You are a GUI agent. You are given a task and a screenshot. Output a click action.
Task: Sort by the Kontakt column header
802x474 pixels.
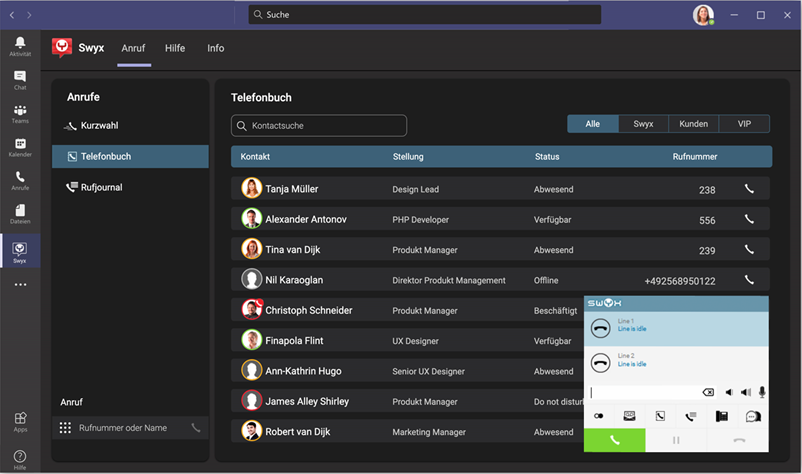point(255,156)
